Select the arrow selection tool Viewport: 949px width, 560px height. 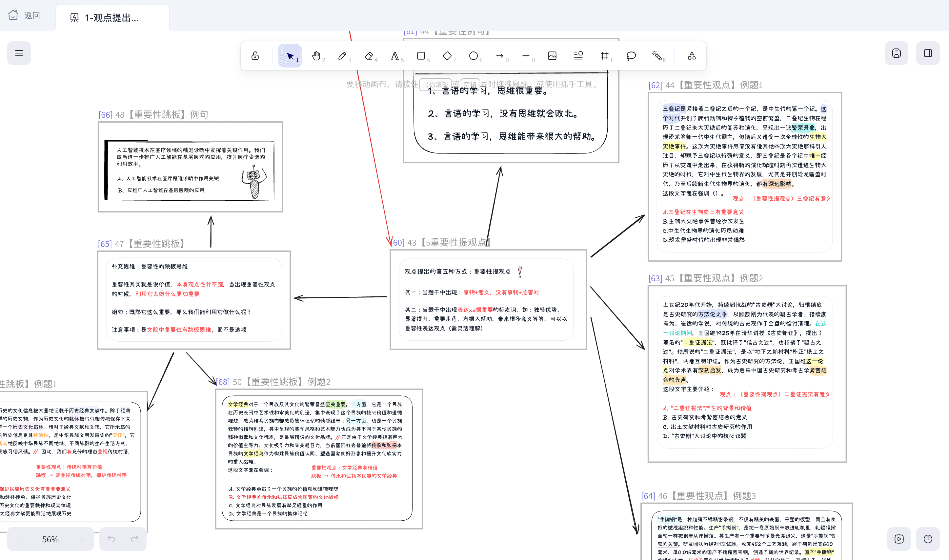pos(290,56)
